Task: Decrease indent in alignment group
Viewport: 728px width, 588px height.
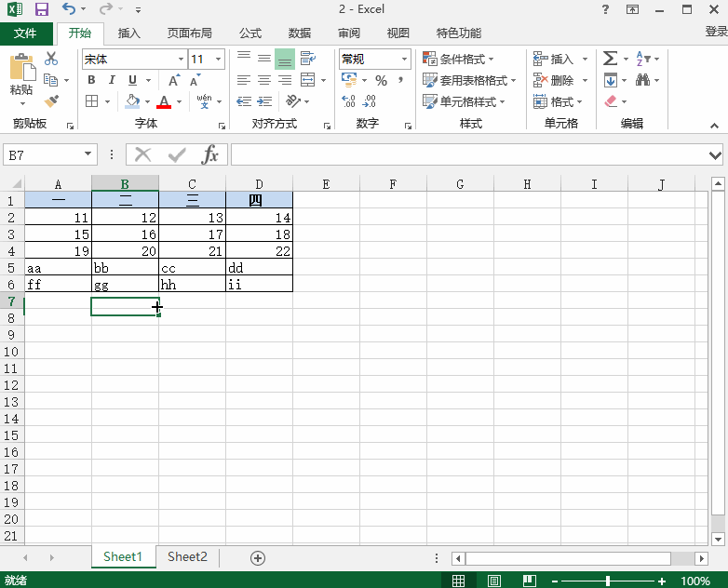Action: (244, 101)
